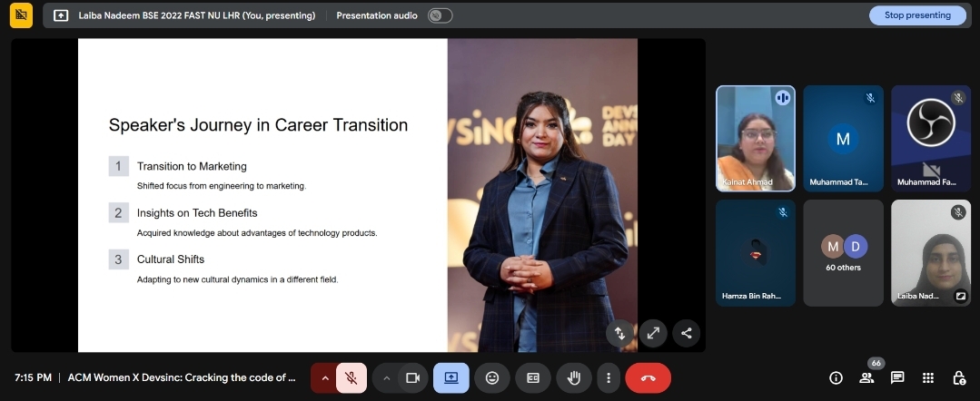Screen dimensions: 980x401
Task: Toggle the camera on or off
Action: pyautogui.click(x=412, y=377)
